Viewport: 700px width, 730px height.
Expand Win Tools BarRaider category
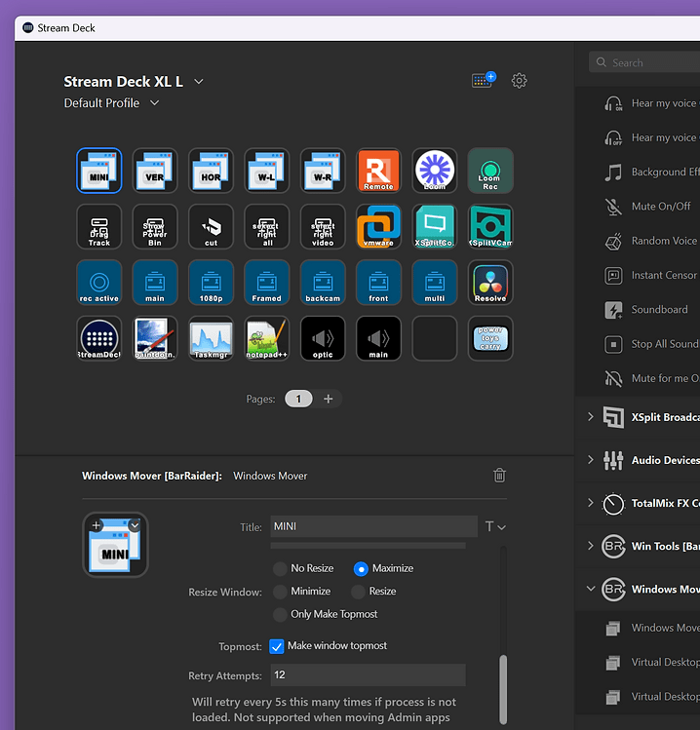pyautogui.click(x=591, y=546)
